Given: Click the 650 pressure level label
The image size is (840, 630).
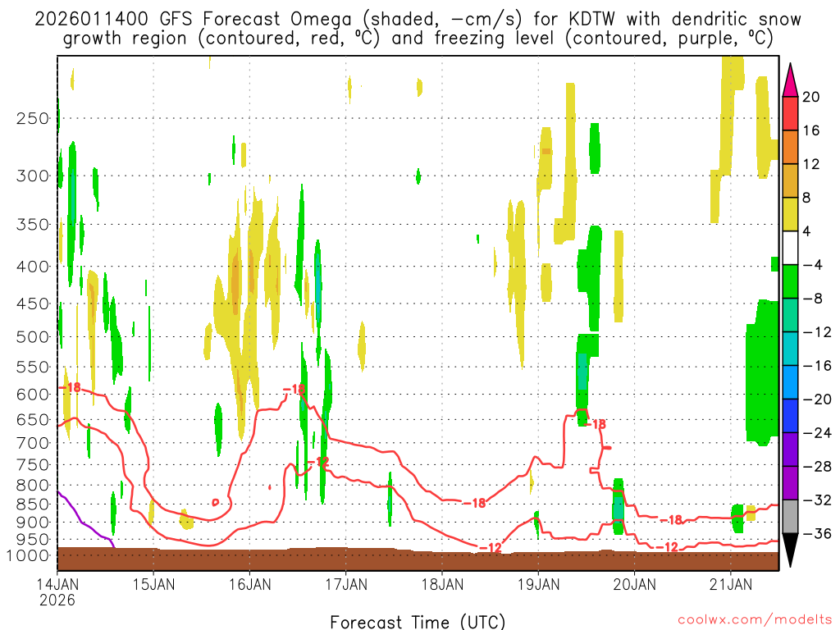Looking at the screenshot, I should click(33, 419).
